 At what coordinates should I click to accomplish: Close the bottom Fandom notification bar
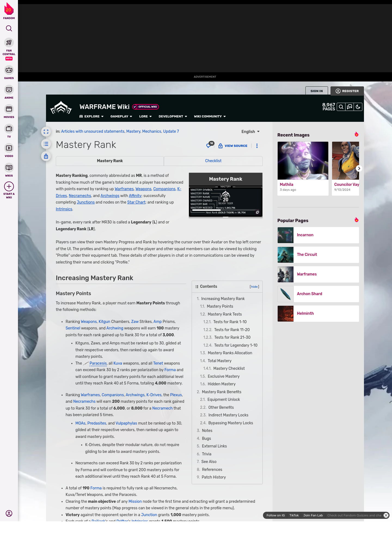tap(386, 515)
